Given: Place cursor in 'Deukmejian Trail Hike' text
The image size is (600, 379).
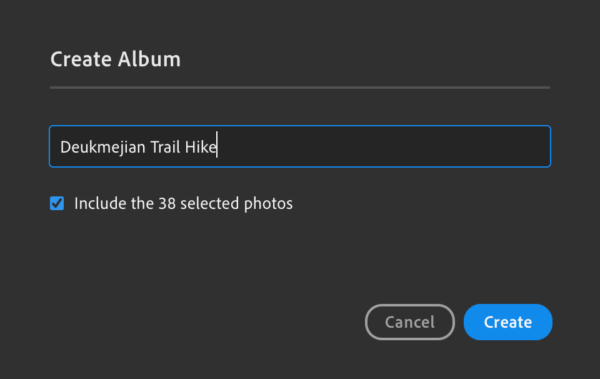Looking at the screenshot, I should (x=139, y=147).
